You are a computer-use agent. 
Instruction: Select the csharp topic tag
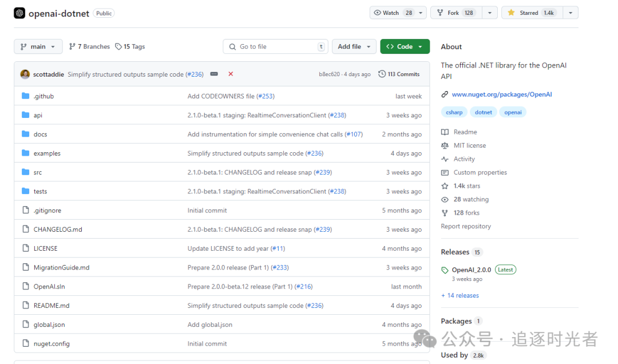coord(454,112)
